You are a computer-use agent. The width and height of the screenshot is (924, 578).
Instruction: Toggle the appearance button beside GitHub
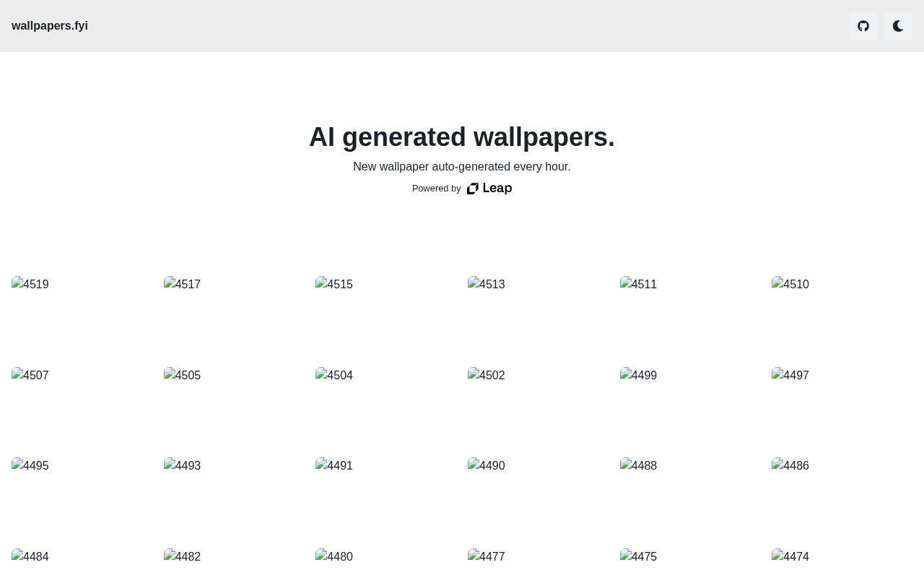click(x=898, y=26)
